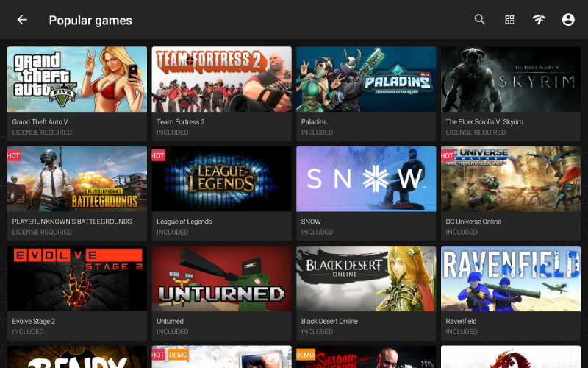Open the Black Desert Online artwork
This screenshot has height=368, width=588.
[x=366, y=279]
